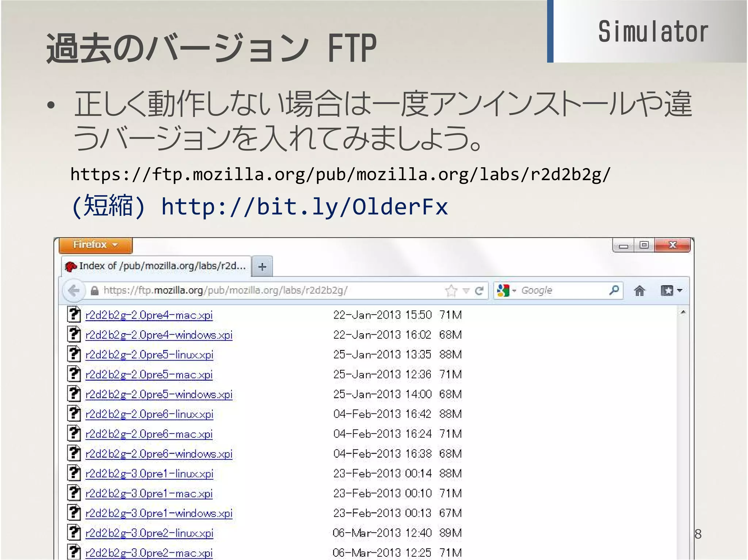Go to the home page icon
Viewport: 748px width, 560px height.
[640, 291]
